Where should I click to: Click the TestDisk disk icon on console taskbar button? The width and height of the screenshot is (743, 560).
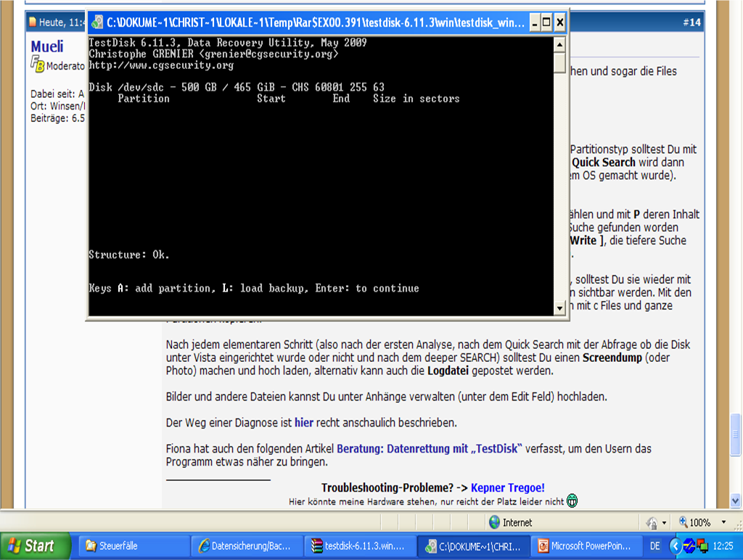[x=430, y=546]
